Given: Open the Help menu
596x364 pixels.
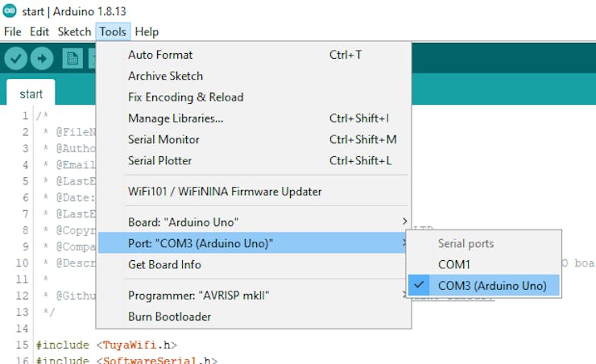Looking at the screenshot, I should (147, 31).
